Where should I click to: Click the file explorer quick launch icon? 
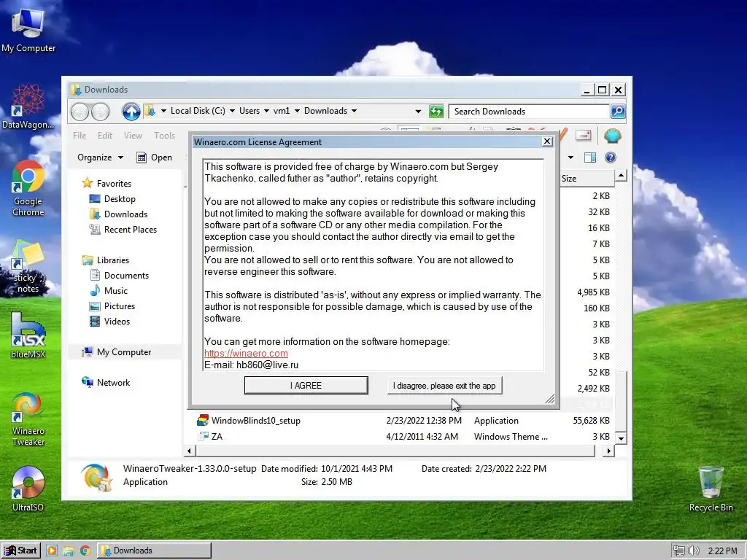(68, 551)
